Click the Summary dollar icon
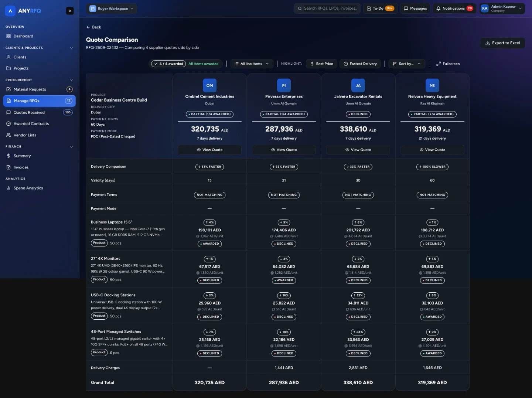This screenshot has height=398, width=532. pyautogui.click(x=8, y=156)
